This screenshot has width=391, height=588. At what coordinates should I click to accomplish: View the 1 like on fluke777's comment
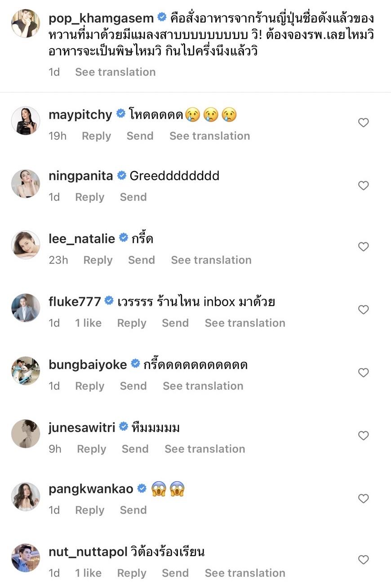(88, 323)
